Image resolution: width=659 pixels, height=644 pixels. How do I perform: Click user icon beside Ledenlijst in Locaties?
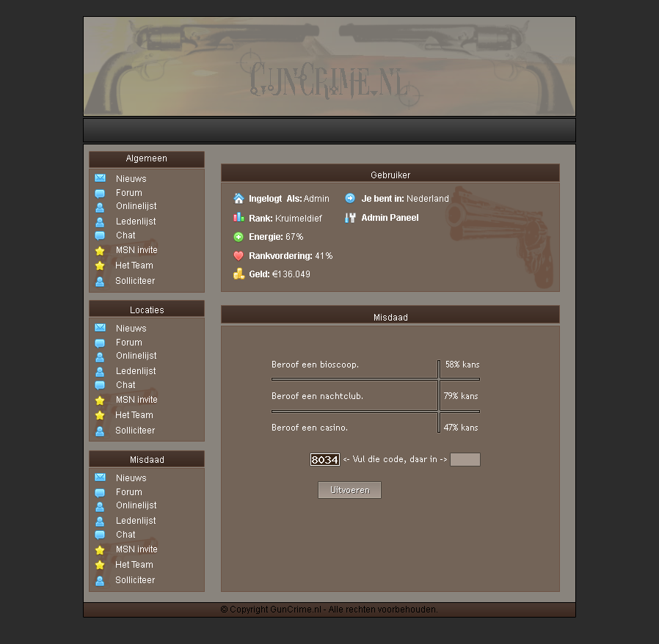coord(100,372)
